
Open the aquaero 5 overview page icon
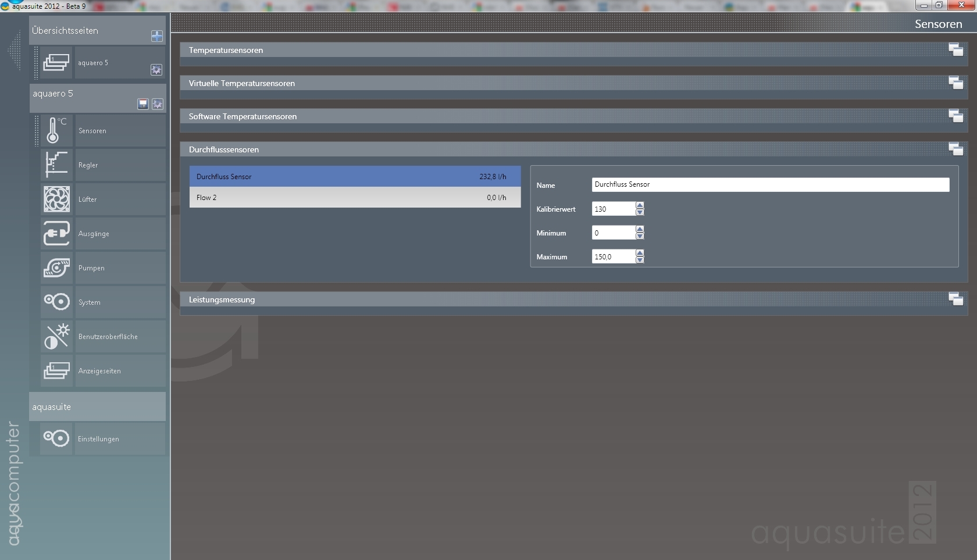tap(56, 63)
